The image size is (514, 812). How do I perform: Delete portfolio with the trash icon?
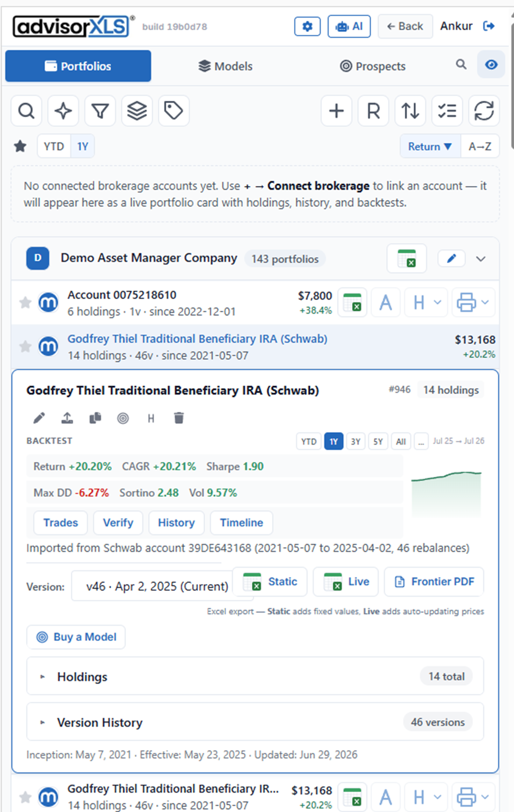point(179,418)
